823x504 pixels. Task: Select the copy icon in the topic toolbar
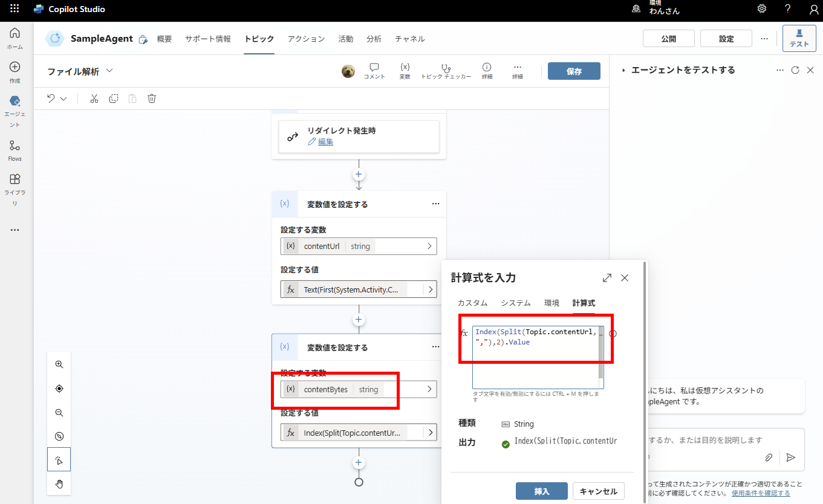tap(113, 98)
